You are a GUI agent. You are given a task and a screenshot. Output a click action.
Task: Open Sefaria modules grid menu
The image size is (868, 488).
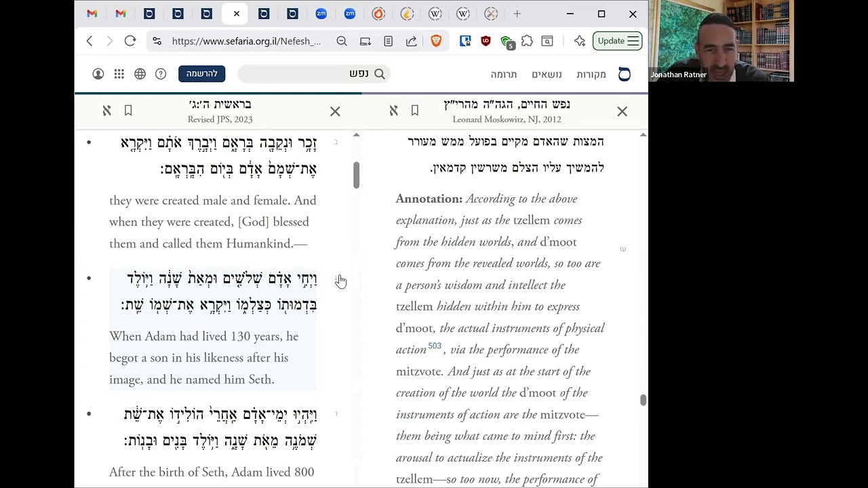point(119,74)
